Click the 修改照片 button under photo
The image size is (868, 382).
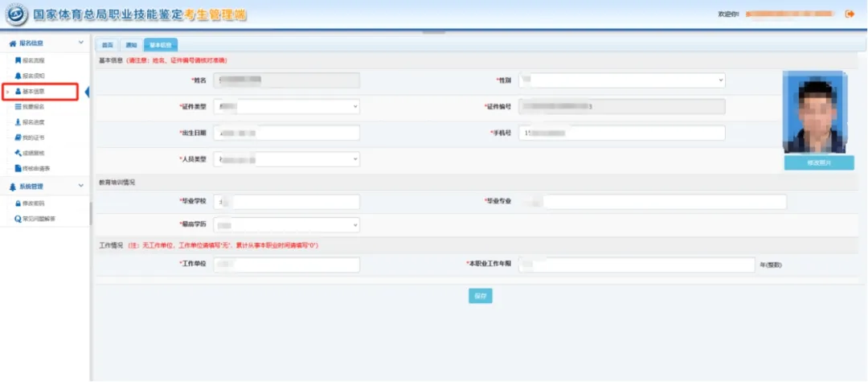(x=819, y=162)
